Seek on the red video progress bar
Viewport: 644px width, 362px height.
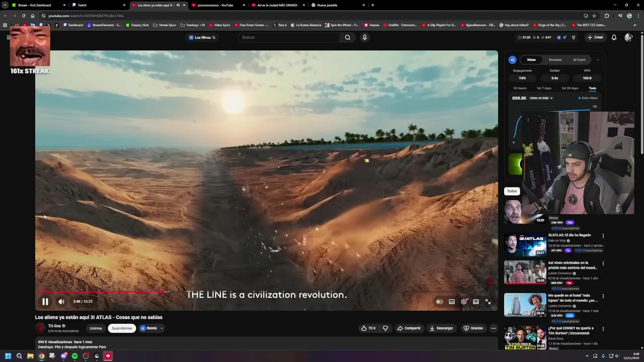coord(267,292)
